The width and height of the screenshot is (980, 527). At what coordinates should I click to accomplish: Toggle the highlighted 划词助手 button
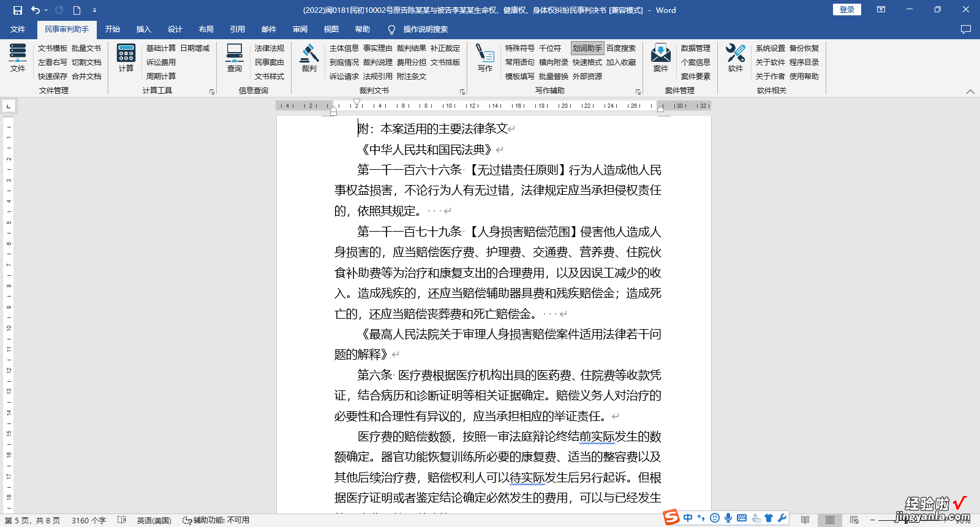coord(587,48)
